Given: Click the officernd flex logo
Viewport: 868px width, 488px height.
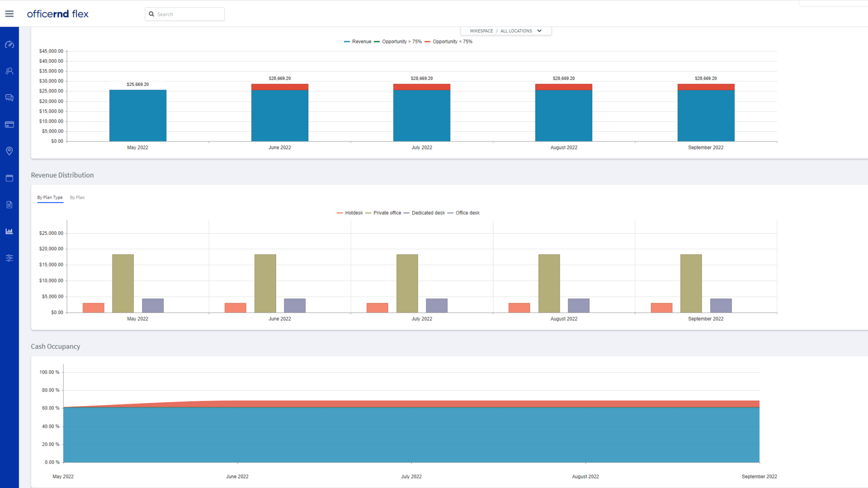Looking at the screenshot, I should [58, 14].
